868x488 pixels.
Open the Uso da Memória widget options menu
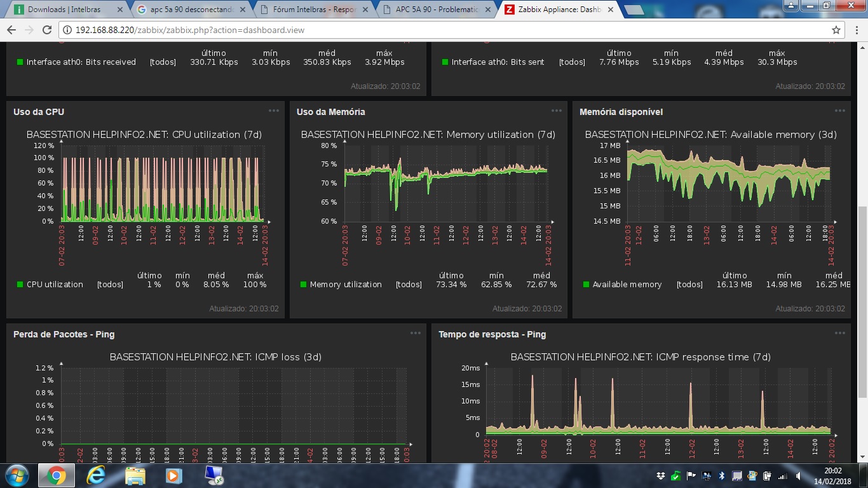(x=557, y=111)
